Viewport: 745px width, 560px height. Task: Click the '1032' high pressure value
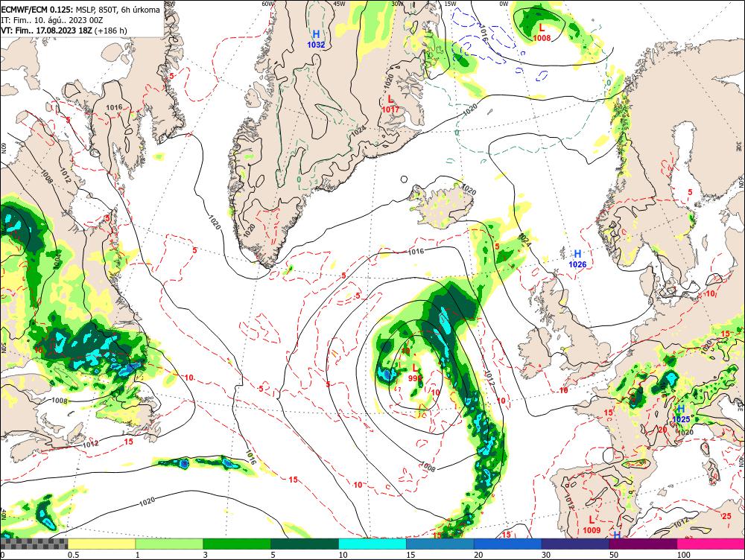[316, 45]
